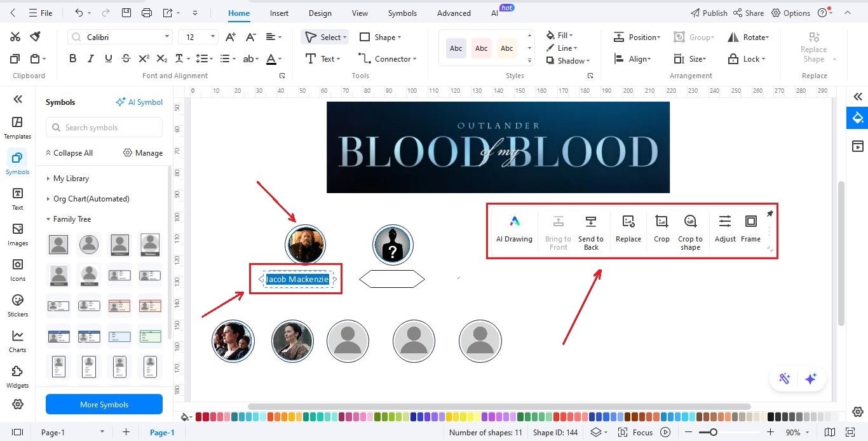Open the Widgets sidebar panel
The width and height of the screenshot is (868, 441).
(x=17, y=376)
